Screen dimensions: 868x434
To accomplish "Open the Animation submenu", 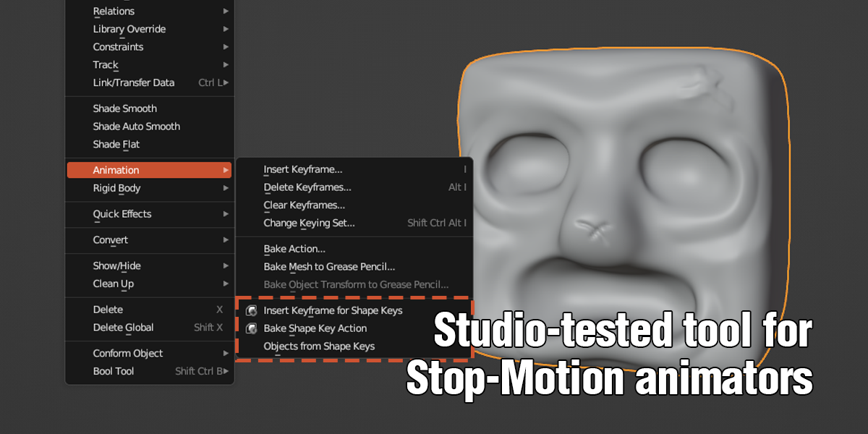I will click(x=149, y=170).
